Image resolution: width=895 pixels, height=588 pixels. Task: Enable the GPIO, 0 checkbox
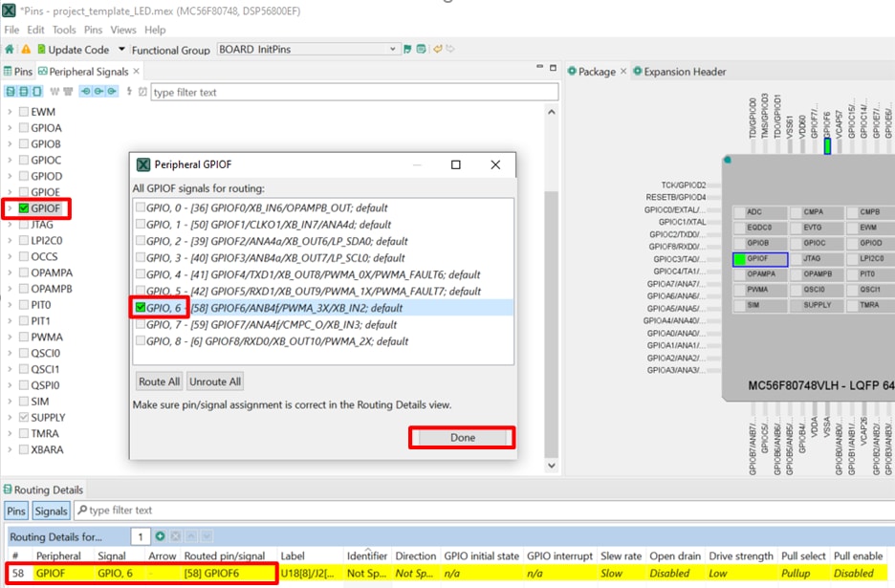[141, 207]
